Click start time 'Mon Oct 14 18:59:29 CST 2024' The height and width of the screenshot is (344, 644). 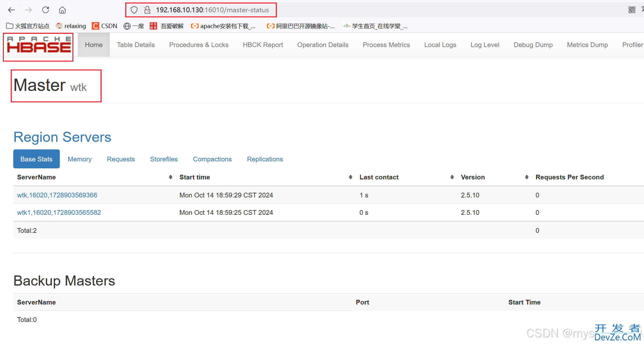(226, 195)
